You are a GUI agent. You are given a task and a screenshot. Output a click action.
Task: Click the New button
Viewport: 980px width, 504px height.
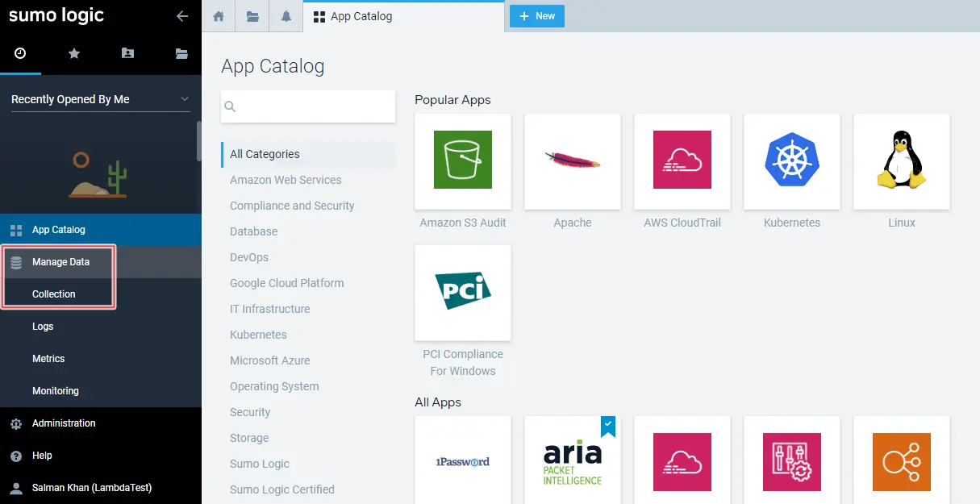[536, 16]
